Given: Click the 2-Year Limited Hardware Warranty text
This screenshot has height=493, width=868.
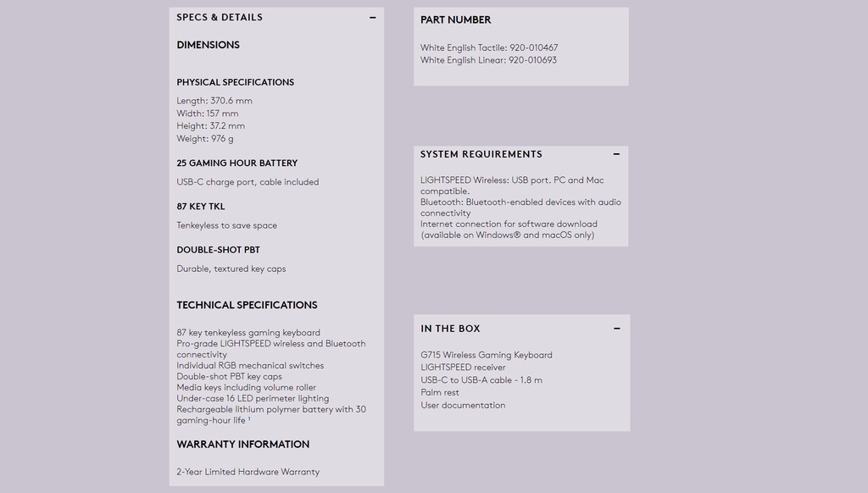Looking at the screenshot, I should [x=248, y=472].
